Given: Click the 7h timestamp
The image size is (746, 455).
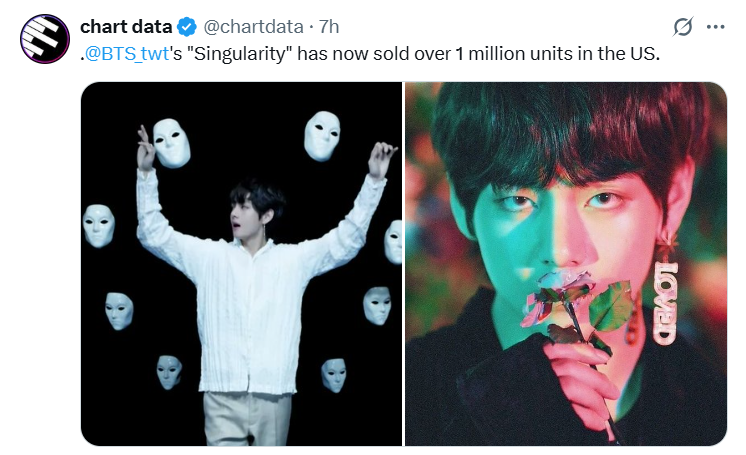Looking at the screenshot, I should coord(328,27).
